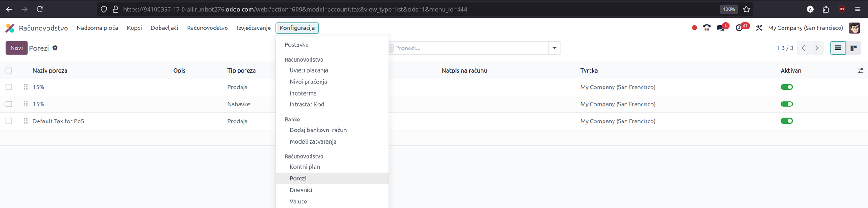Click the Pronađi search field
This screenshot has height=208, width=868.
coord(470,48)
